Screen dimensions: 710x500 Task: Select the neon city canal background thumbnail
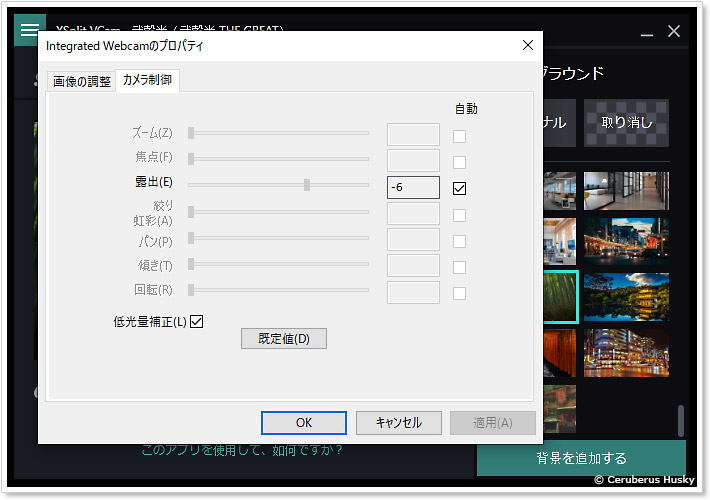coord(626,353)
